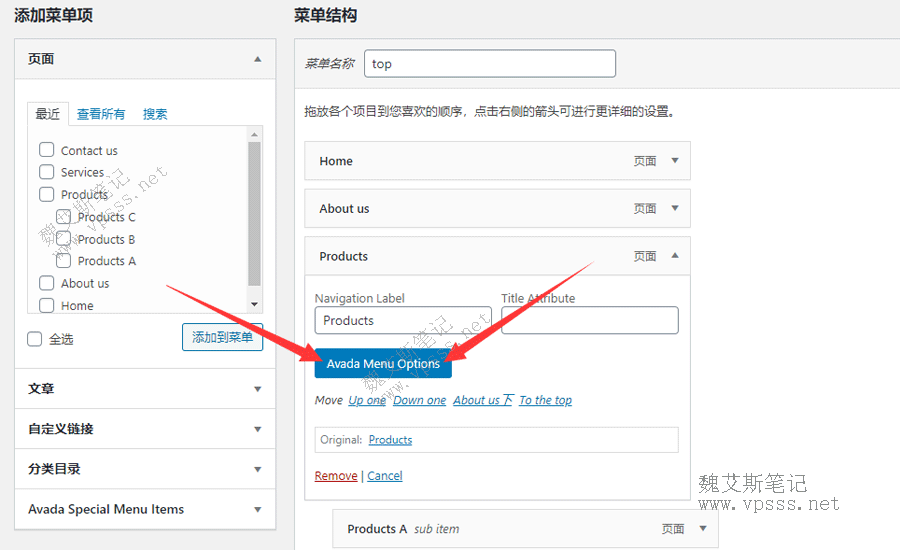Toggle the 全选 select-all checkbox
The image size is (900, 550).
coord(35,339)
